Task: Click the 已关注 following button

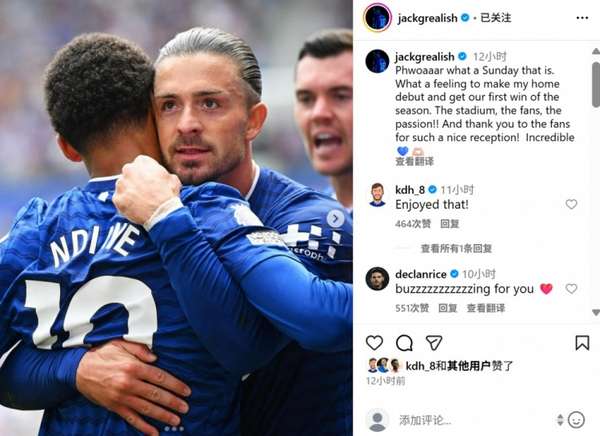Action: 496,18
